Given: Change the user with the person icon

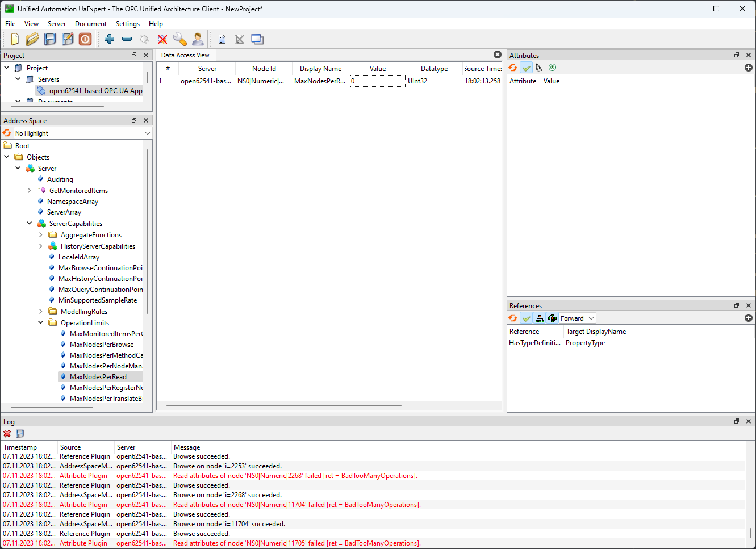Looking at the screenshot, I should 198,39.
